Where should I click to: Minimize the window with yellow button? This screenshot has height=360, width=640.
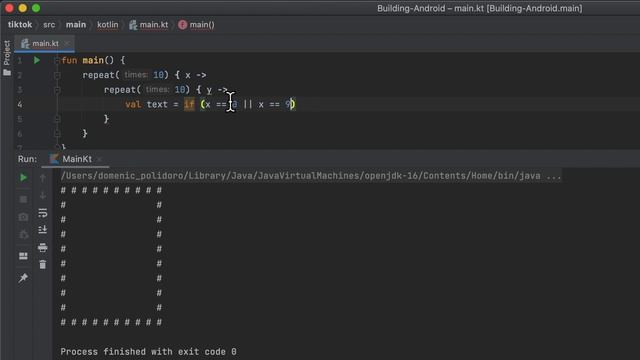23,8
